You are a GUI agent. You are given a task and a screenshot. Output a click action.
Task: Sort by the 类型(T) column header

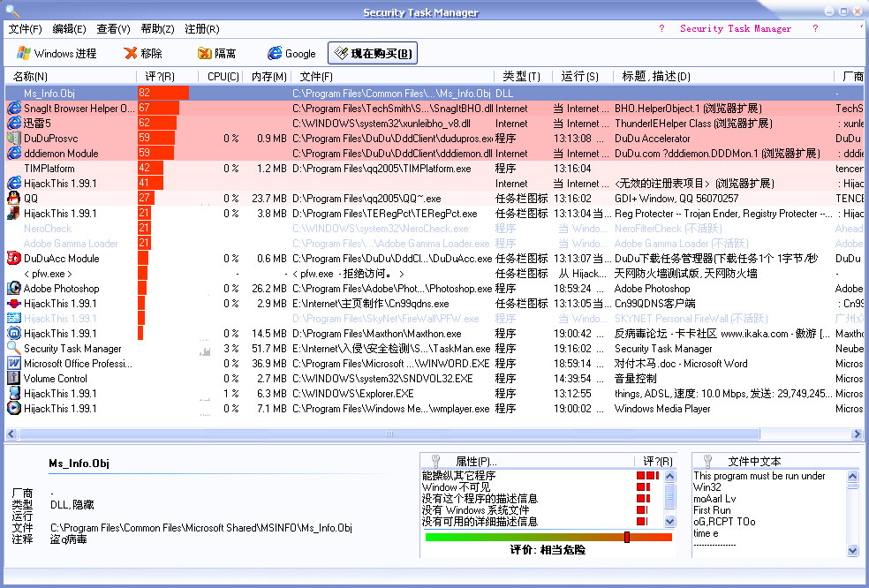coord(523,77)
